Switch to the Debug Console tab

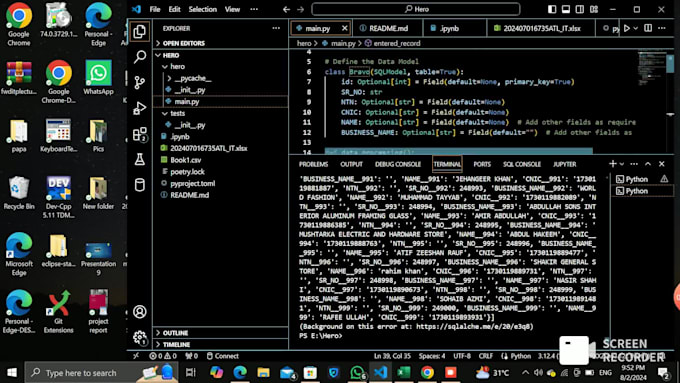398,164
